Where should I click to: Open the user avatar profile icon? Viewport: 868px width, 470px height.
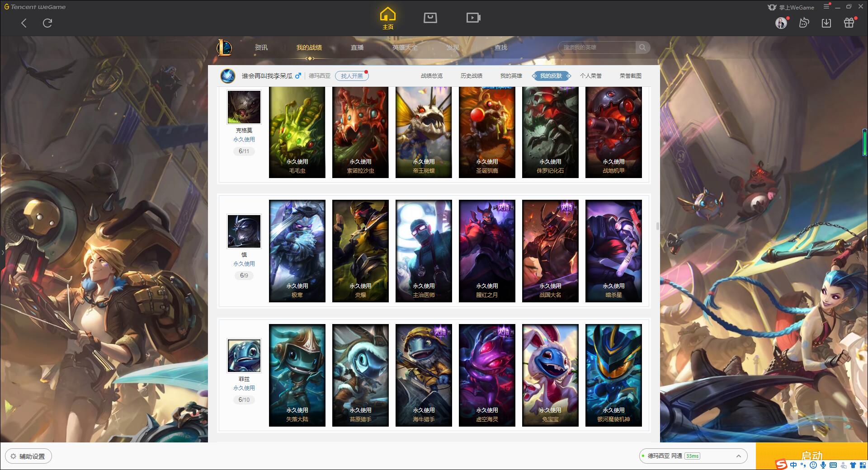[x=781, y=23]
